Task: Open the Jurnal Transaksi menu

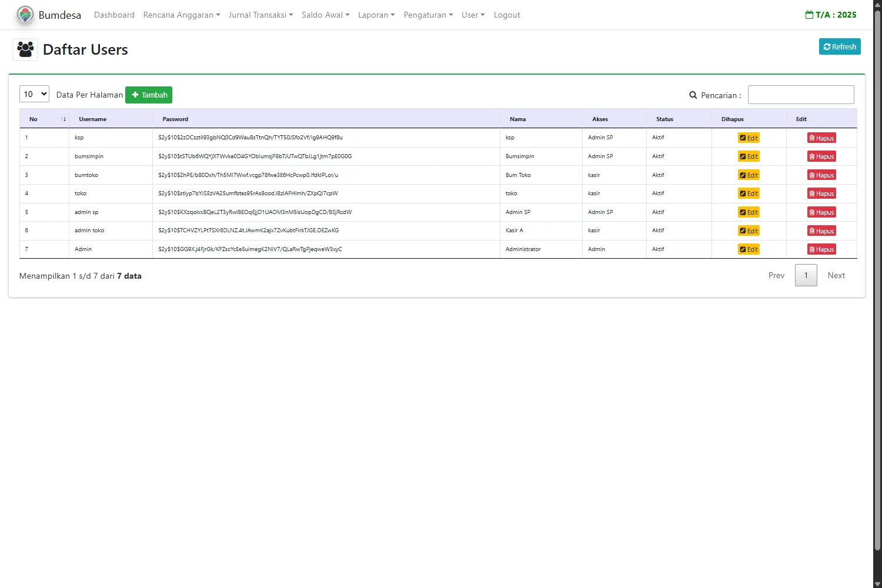Action: point(260,15)
